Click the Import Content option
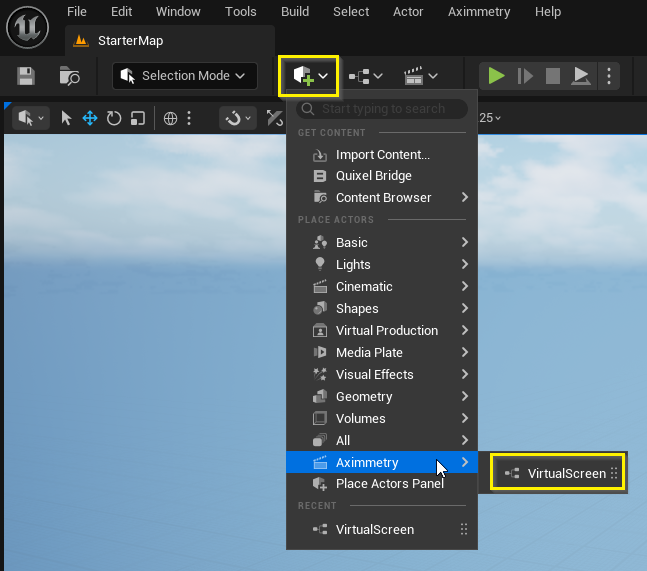647x571 pixels. click(x=382, y=154)
